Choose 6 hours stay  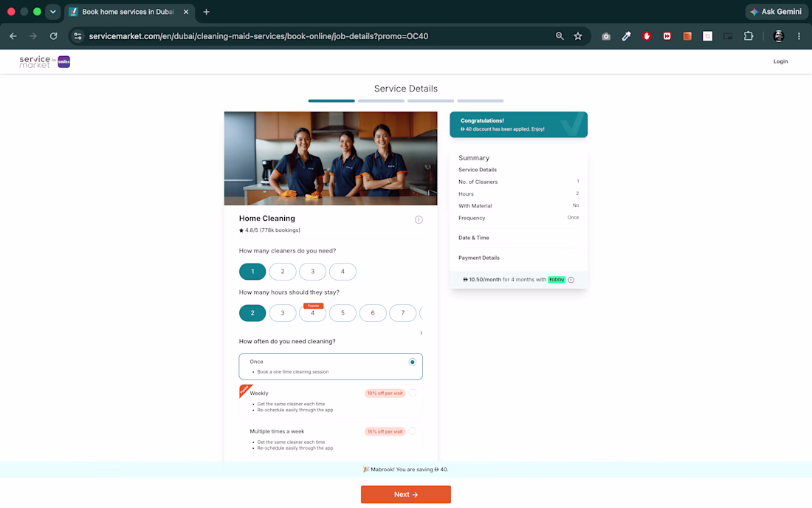(x=373, y=313)
